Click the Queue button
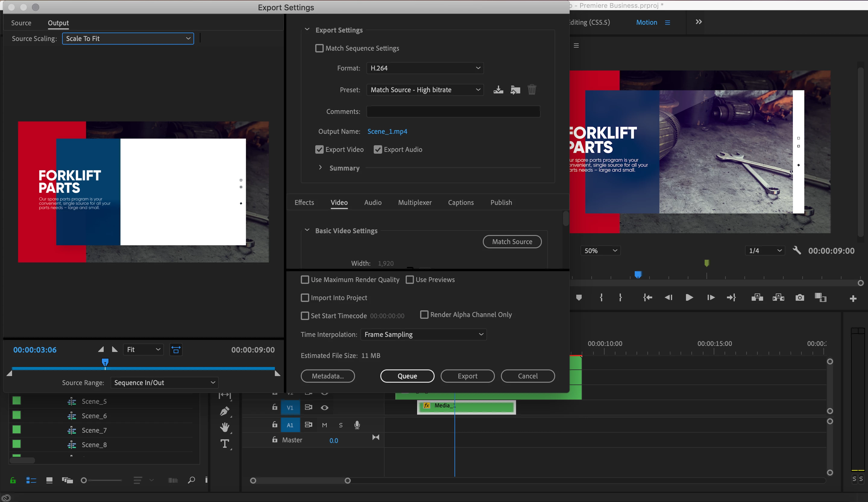Screen dimensions: 868x502 pyautogui.click(x=407, y=376)
